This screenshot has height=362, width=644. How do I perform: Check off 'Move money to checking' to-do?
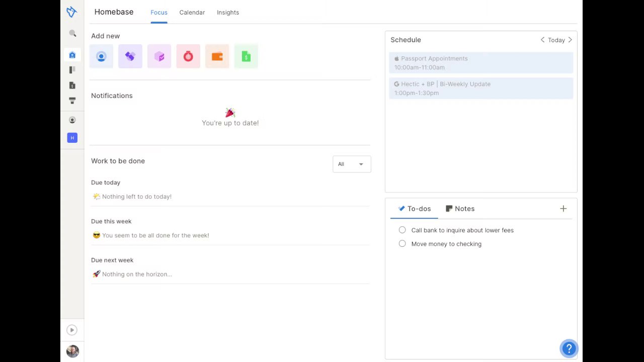click(x=402, y=243)
